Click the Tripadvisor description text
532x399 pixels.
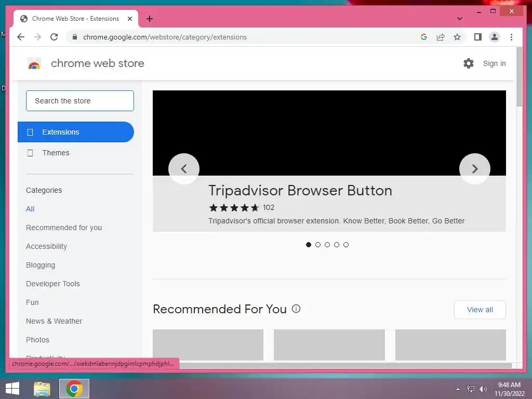pos(336,221)
